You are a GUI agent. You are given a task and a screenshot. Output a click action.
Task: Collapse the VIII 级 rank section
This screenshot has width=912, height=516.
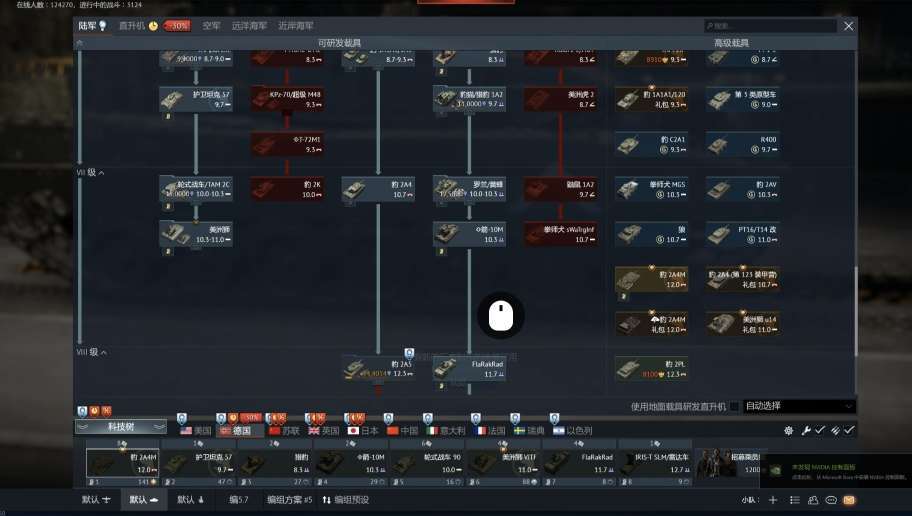[x=92, y=352]
